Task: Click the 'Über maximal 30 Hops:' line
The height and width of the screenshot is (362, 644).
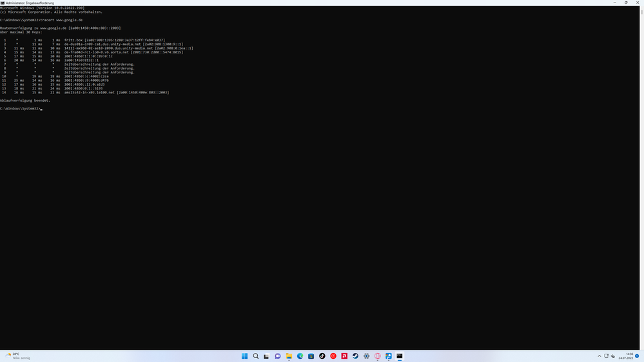Action: pos(21,32)
